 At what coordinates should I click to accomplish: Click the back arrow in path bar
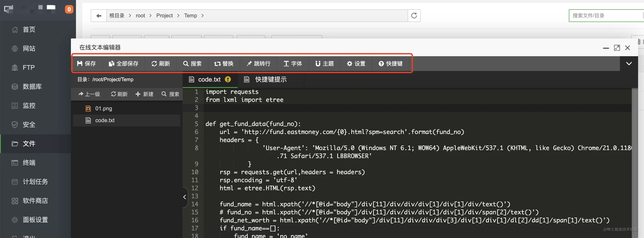99,16
